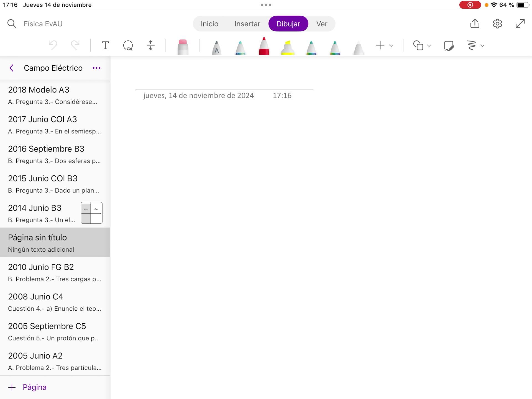Click the Física EvAU search field
Image resolution: width=532 pixels, height=399 pixels.
(43, 24)
